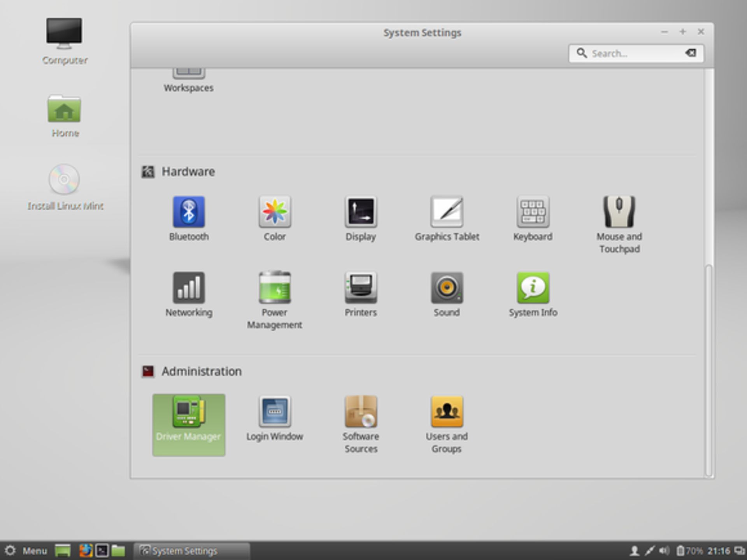Maximize the System Settings window

pyautogui.click(x=683, y=32)
